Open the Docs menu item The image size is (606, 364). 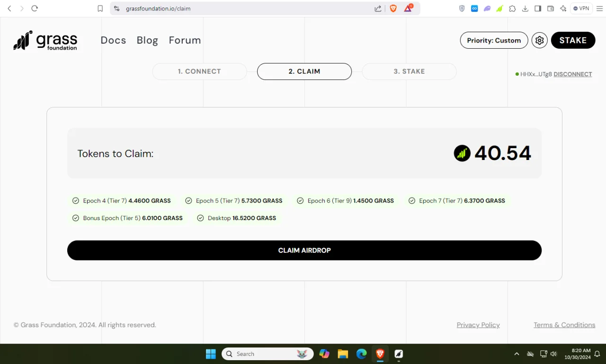(114, 40)
